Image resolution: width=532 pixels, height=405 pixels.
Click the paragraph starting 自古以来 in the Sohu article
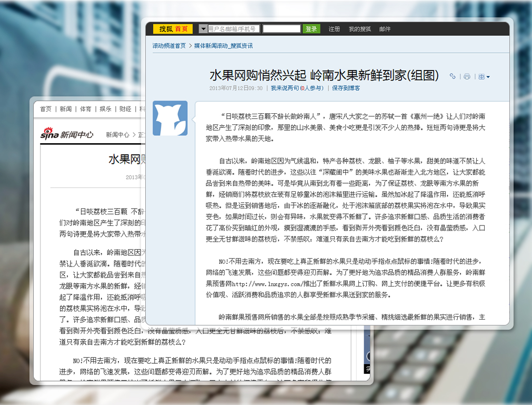click(x=345, y=200)
